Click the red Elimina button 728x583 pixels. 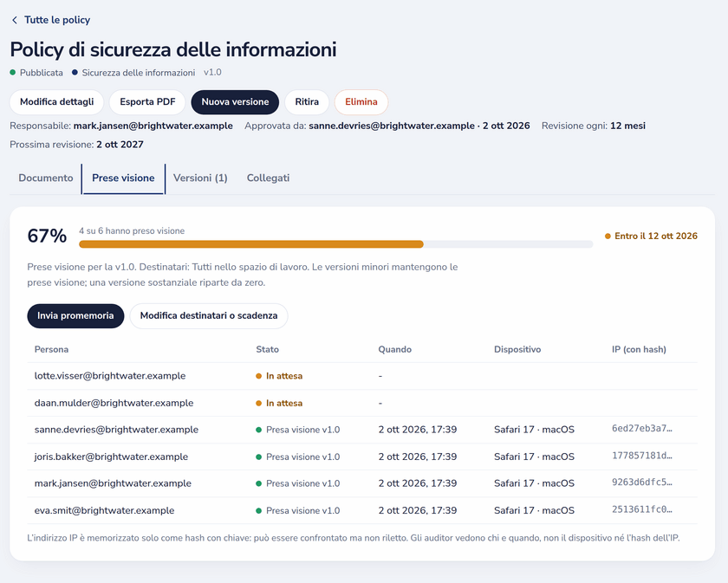pyautogui.click(x=361, y=102)
